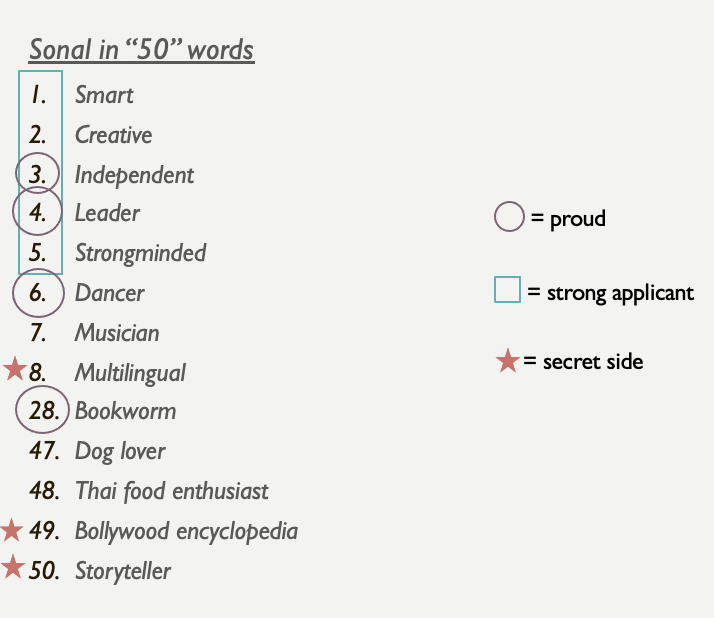Click the star beside Multilingual
The width and height of the screenshot is (714, 618).
click(14, 370)
